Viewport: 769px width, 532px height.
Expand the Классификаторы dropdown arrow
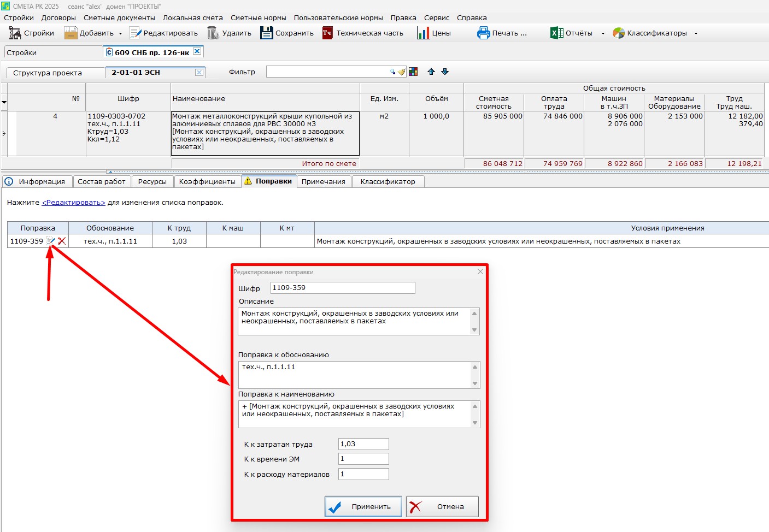pos(696,34)
